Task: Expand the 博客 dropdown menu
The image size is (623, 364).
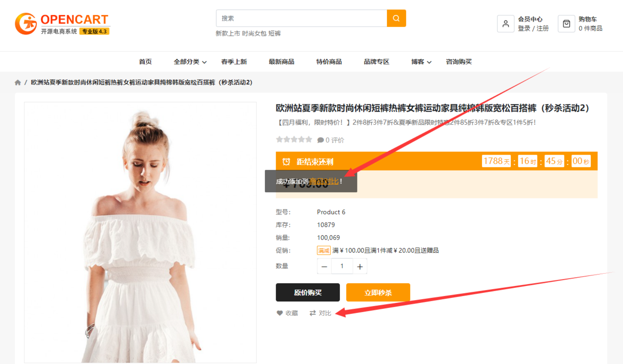Action: pyautogui.click(x=421, y=62)
